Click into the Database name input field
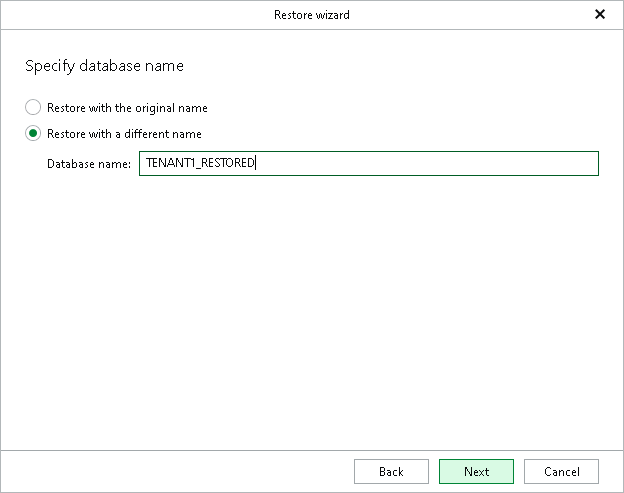Viewport: 624px width, 493px height. [x=368, y=163]
